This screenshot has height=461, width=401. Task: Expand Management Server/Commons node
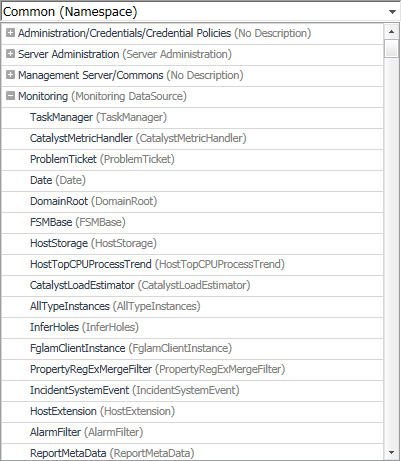click(11, 75)
